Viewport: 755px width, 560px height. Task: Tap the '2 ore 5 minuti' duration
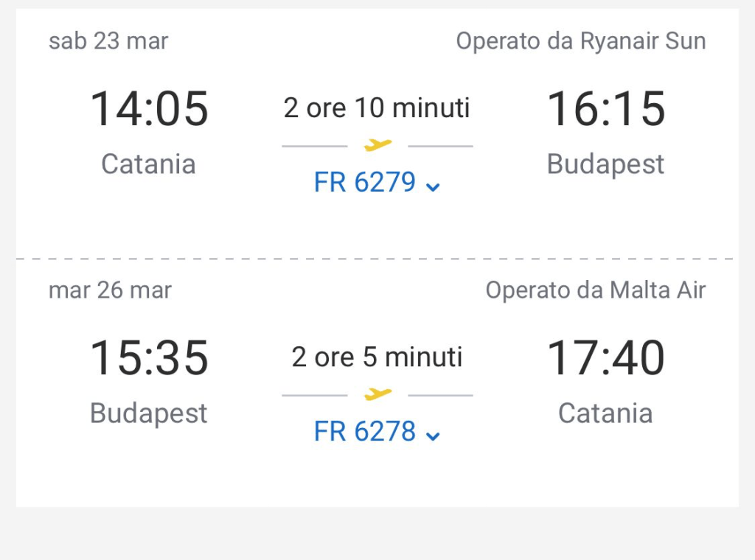click(377, 357)
